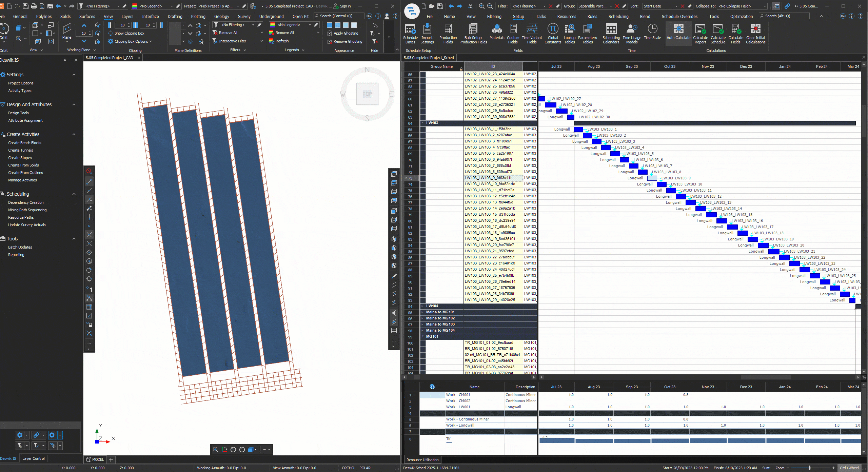Open the Scheduling ribbon tab

[618, 16]
